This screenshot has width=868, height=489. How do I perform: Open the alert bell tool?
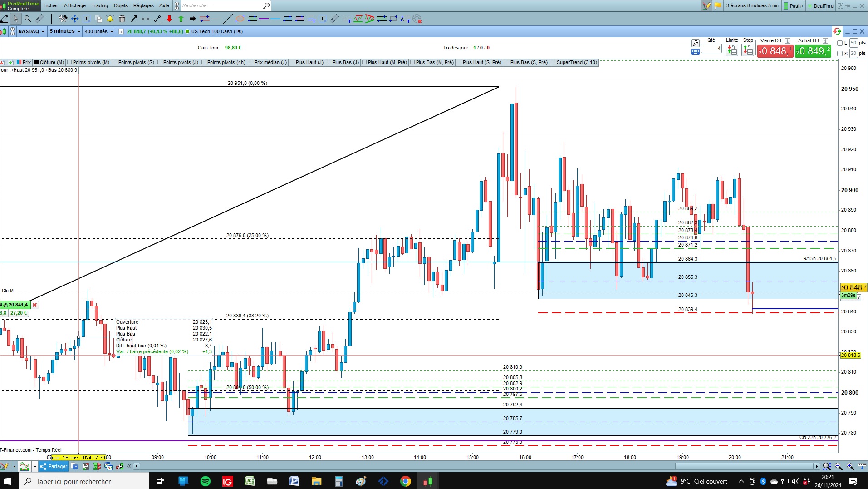110,19
